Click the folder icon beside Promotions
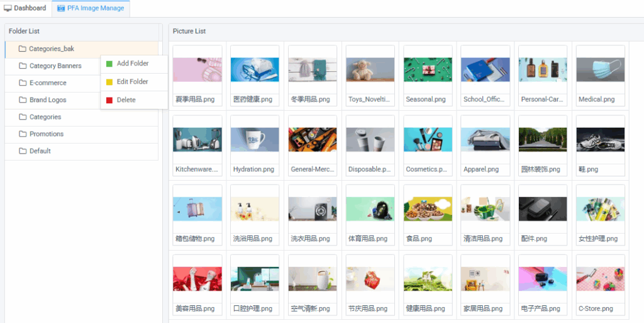The height and width of the screenshot is (323, 644). coord(23,134)
